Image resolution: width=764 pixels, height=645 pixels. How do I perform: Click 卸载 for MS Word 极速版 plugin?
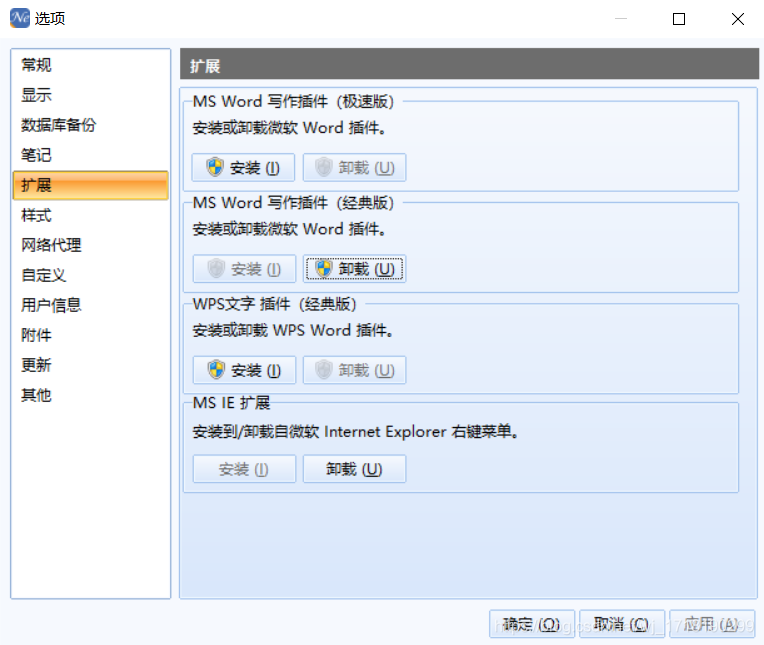[x=354, y=168]
